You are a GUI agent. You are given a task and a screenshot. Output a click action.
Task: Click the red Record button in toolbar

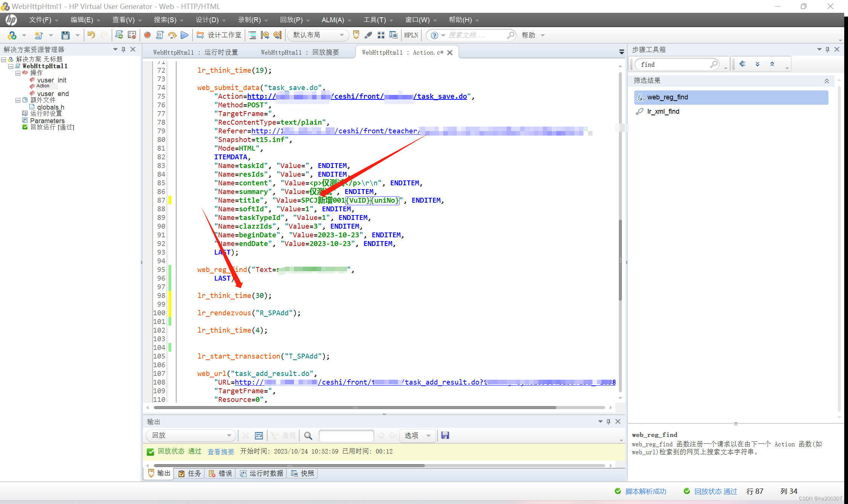(147, 35)
